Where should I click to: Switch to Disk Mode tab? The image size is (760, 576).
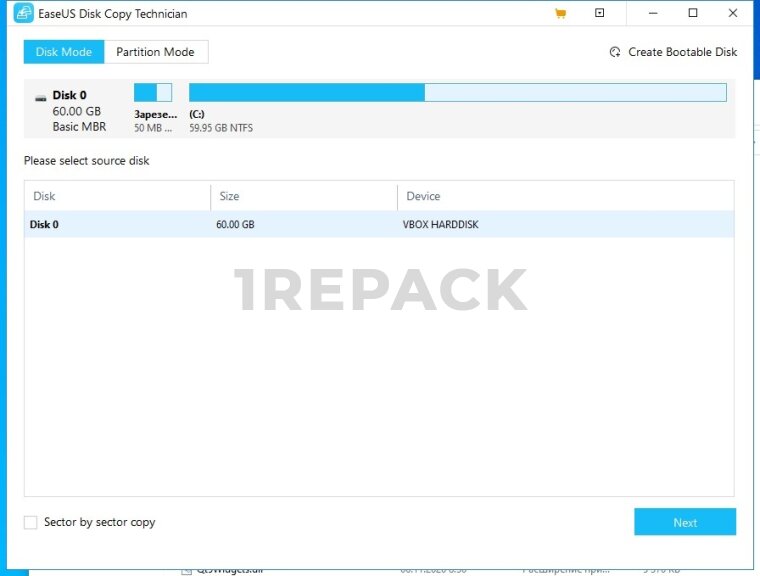63,52
